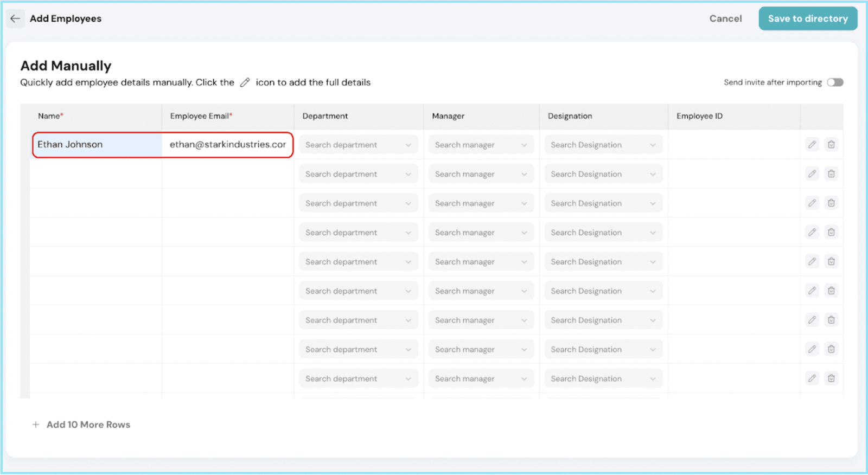Click the edit pencil on Ethan Johnson's row
Image resolution: width=868 pixels, height=475 pixels.
(x=812, y=145)
